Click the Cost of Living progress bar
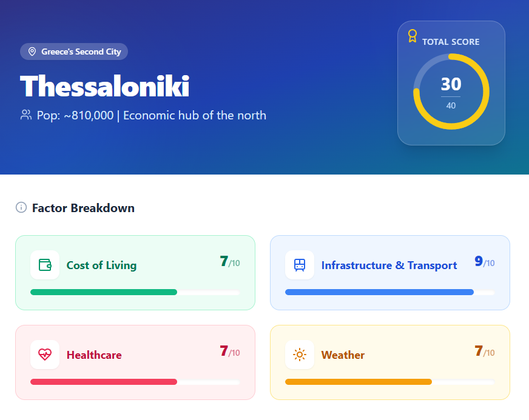Viewport: 529px width, 420px height. pyautogui.click(x=135, y=292)
